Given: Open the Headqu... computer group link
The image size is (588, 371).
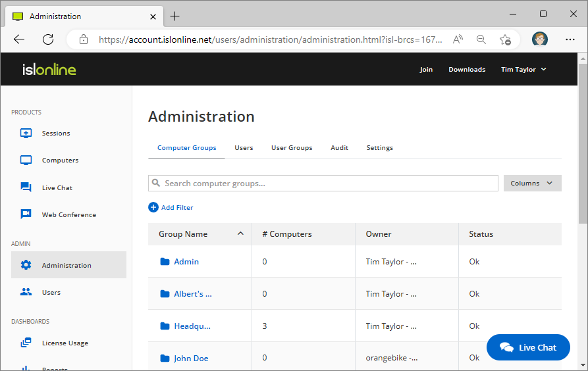Looking at the screenshot, I should (x=192, y=326).
